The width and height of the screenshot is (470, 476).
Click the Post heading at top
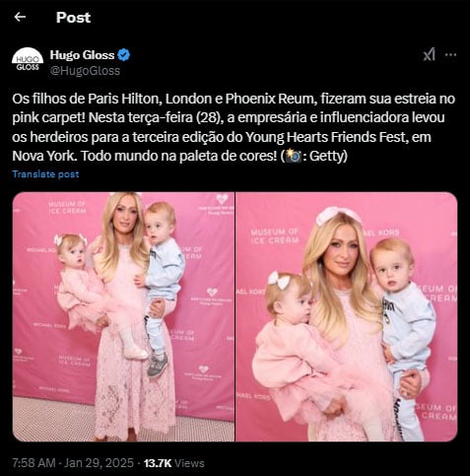[73, 18]
